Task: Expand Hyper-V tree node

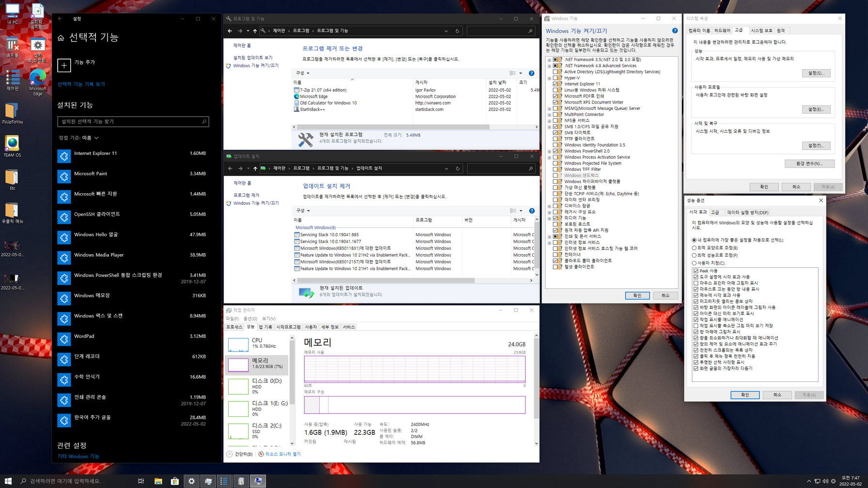Action: (x=549, y=78)
